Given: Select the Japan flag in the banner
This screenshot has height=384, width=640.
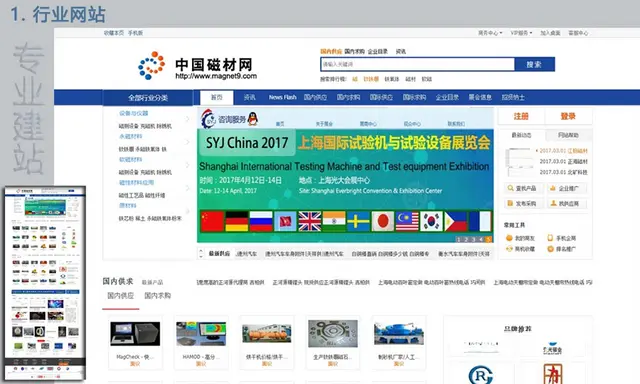Looking at the screenshot, I should [x=383, y=221].
